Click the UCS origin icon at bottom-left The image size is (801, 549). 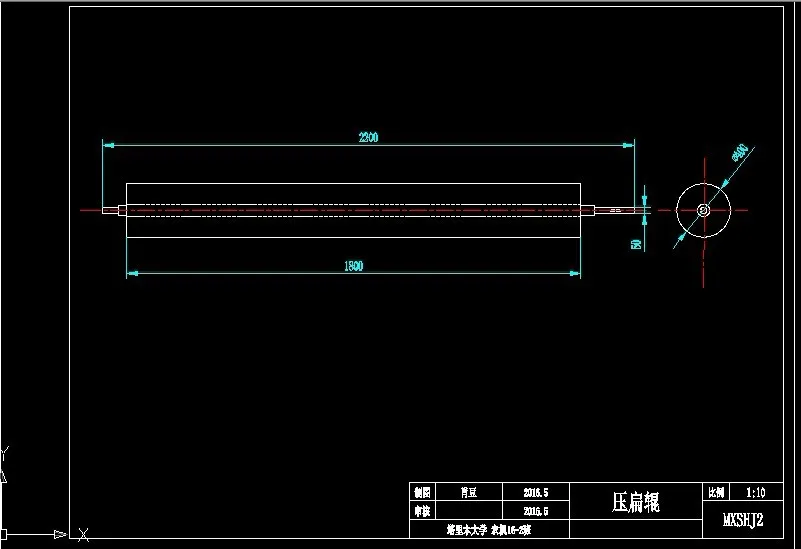(4, 535)
